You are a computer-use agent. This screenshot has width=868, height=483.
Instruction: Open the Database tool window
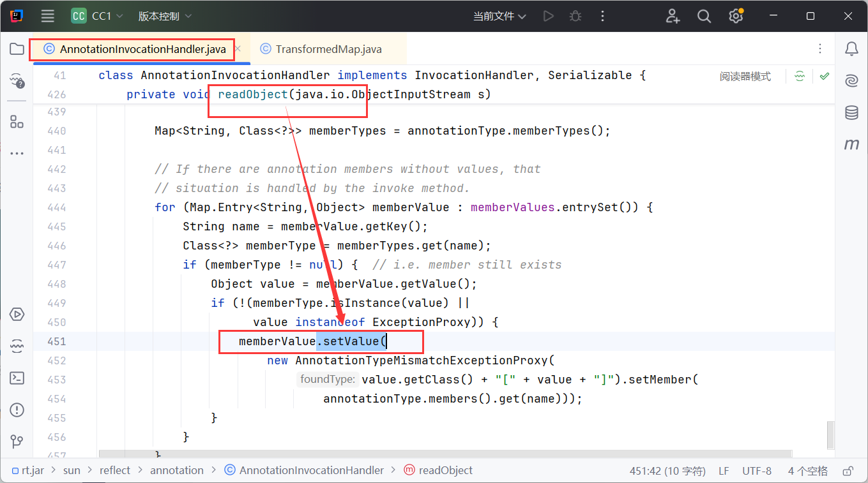tap(851, 113)
